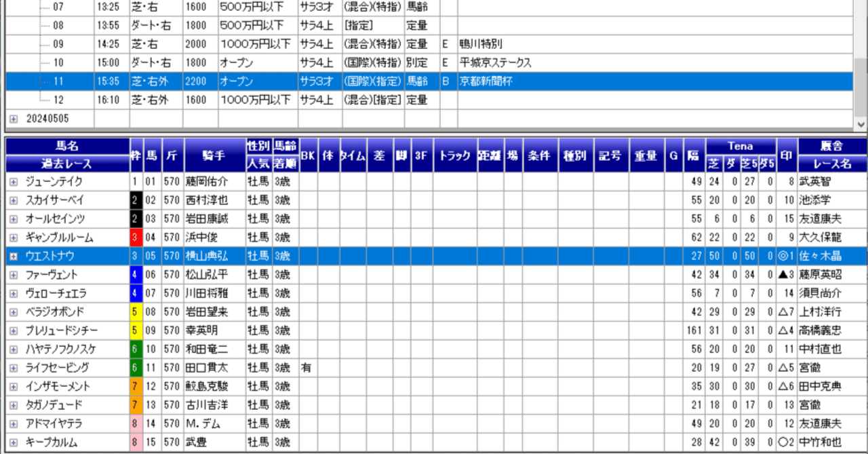Select race 08 at 13:55

pyautogui.click(x=431, y=26)
